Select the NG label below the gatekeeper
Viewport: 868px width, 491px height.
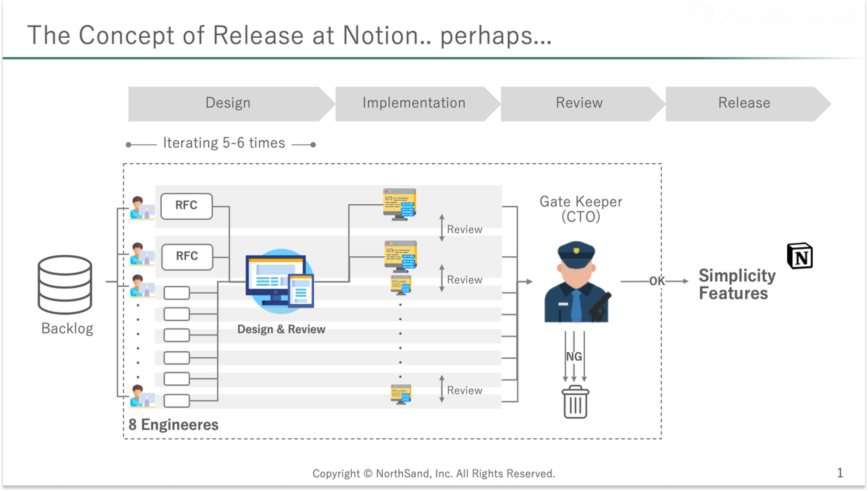(574, 357)
